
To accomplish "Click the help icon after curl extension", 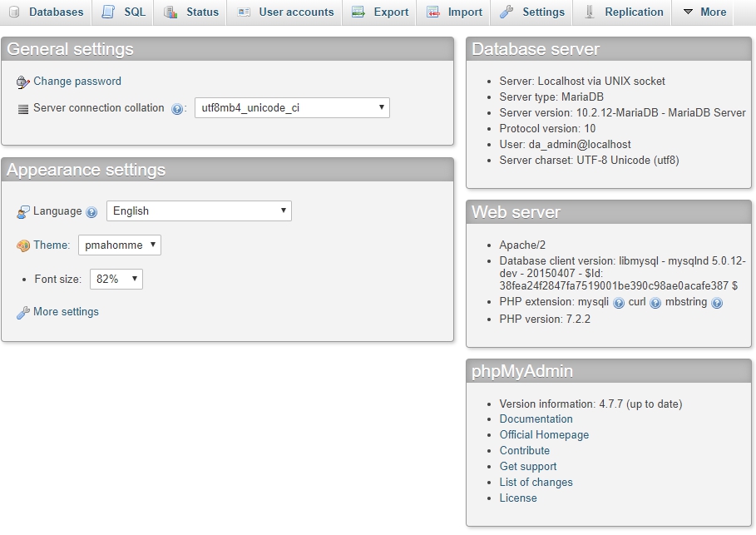I will click(x=655, y=303).
